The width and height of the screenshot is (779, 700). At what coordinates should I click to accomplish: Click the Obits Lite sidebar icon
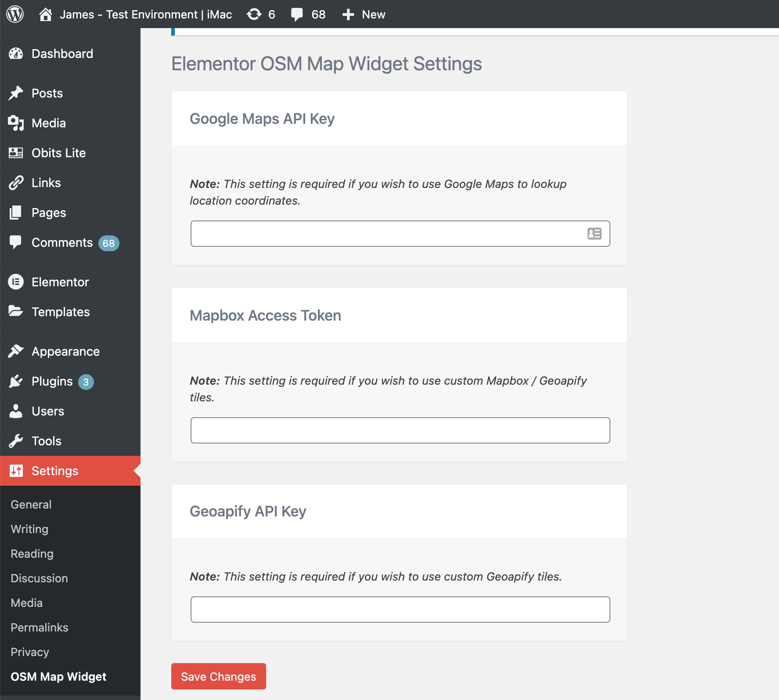point(16,153)
